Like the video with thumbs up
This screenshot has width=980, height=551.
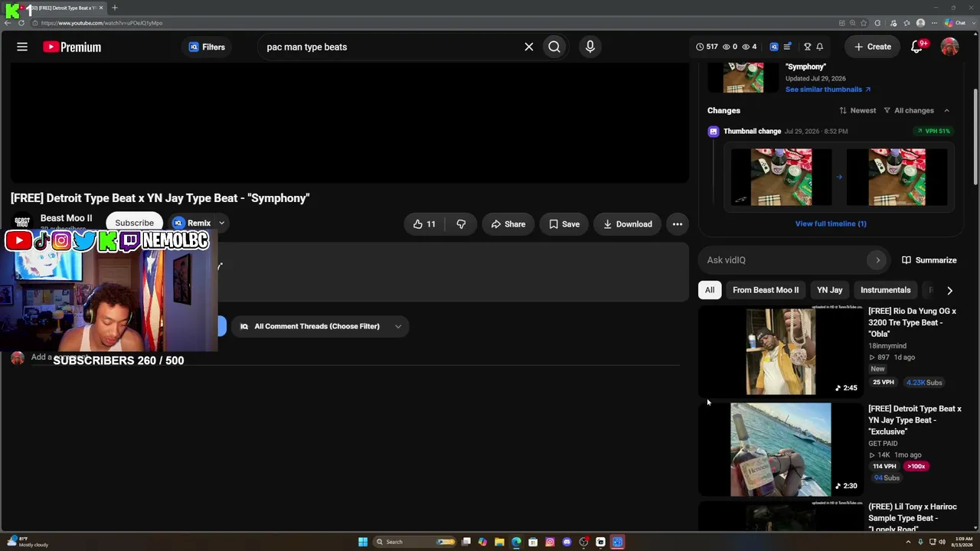click(x=424, y=224)
